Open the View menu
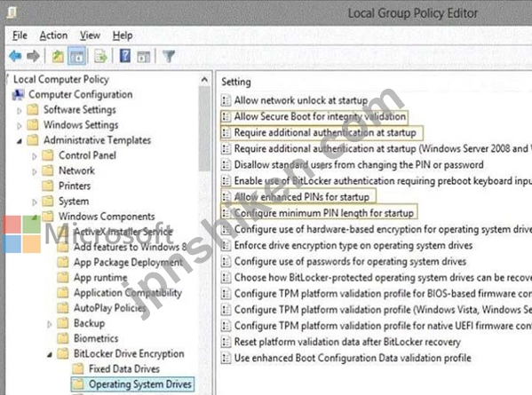This screenshot has width=532, height=395. tap(90, 36)
